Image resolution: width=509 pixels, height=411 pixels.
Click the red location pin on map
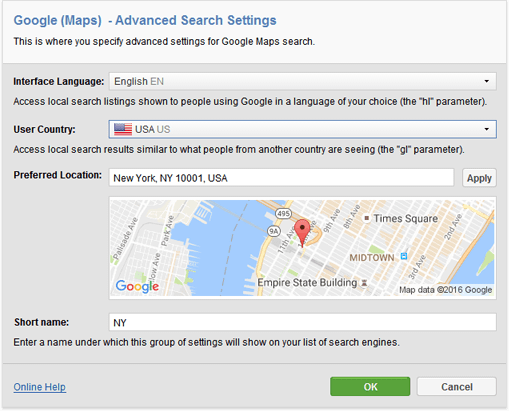(x=302, y=233)
